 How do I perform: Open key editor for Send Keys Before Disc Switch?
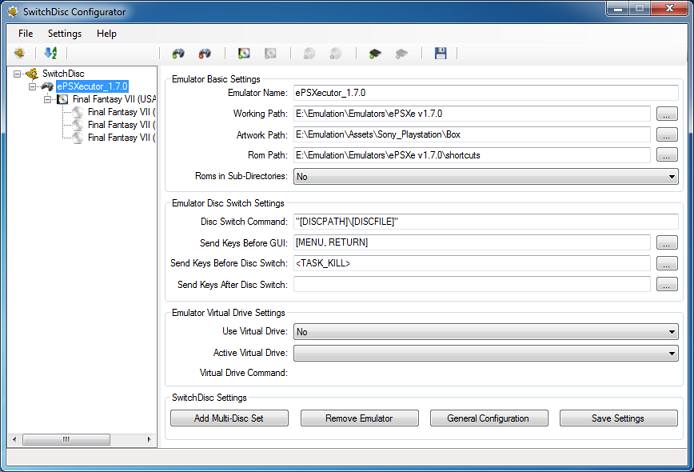[667, 263]
